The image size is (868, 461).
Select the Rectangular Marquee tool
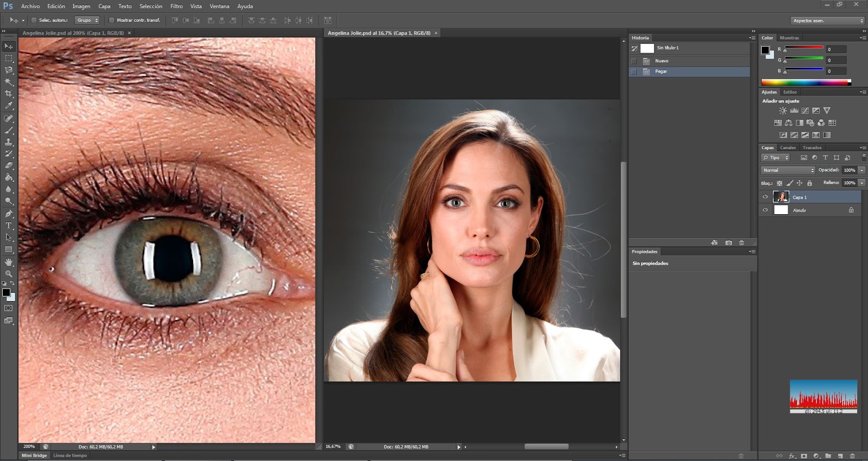pos(9,59)
